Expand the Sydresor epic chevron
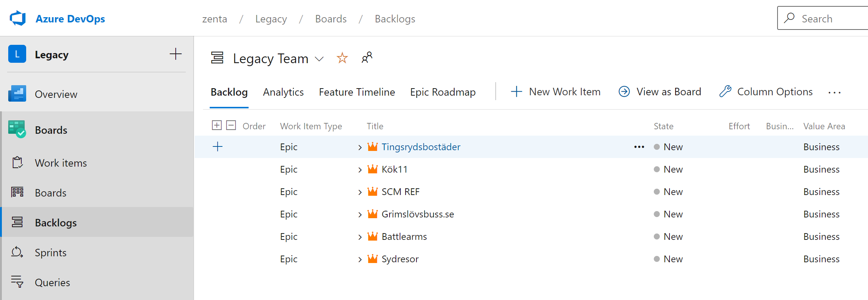This screenshot has width=868, height=300. click(x=360, y=259)
